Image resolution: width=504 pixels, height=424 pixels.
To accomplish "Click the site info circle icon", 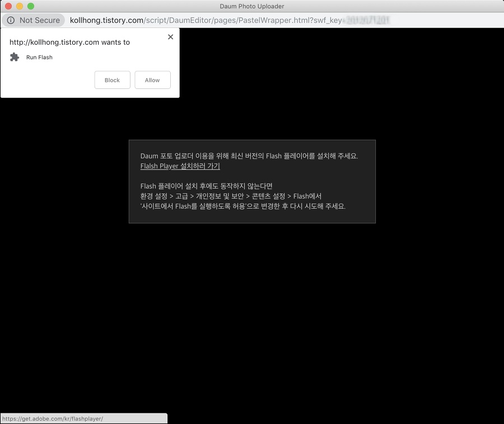I will tap(11, 20).
